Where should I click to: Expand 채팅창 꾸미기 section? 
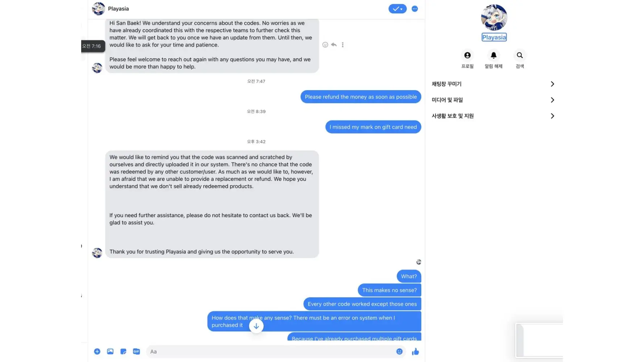tap(493, 84)
